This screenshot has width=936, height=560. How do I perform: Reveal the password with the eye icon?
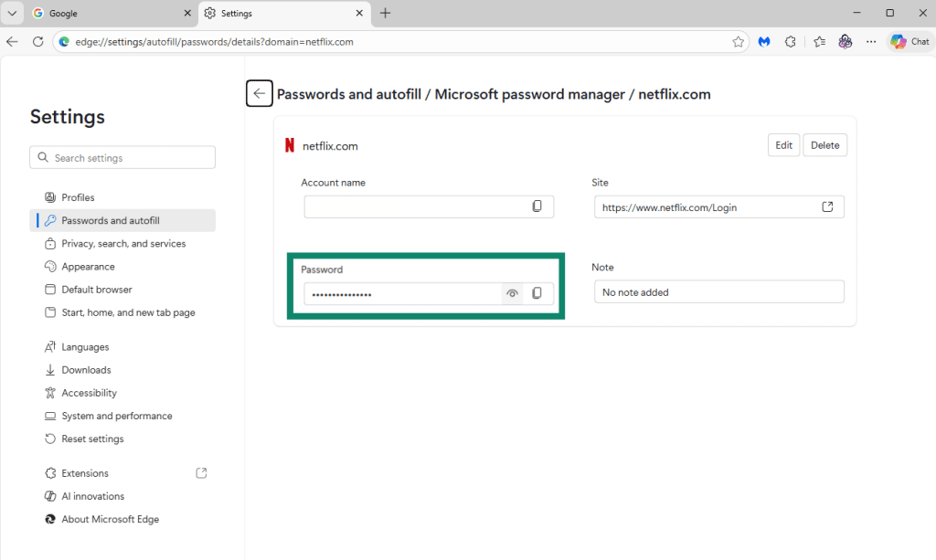512,293
